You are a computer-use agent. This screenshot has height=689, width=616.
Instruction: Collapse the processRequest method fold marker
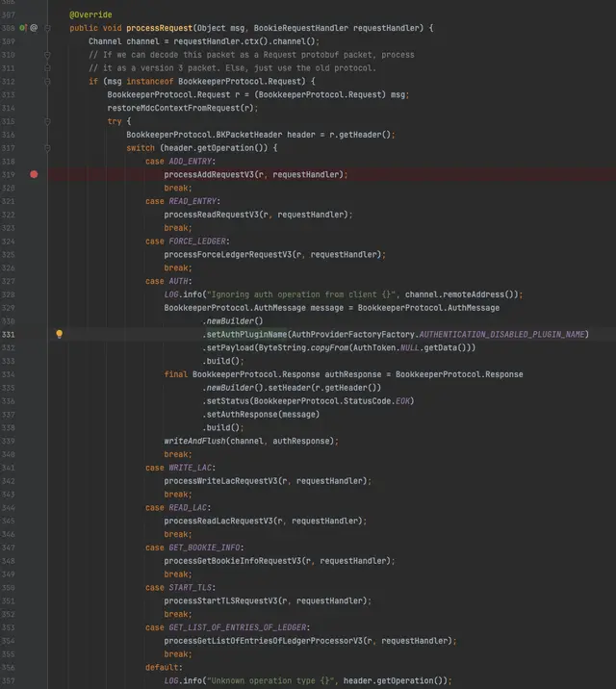(47, 28)
